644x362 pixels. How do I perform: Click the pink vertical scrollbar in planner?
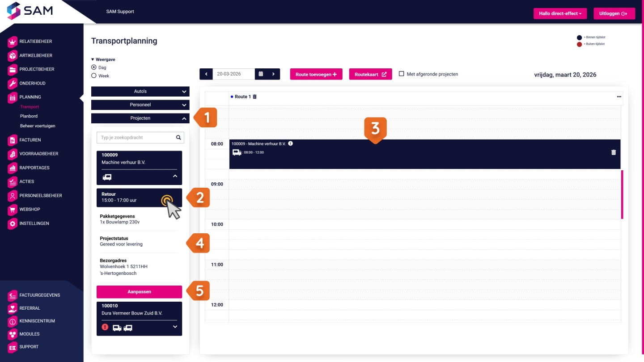tap(622, 194)
